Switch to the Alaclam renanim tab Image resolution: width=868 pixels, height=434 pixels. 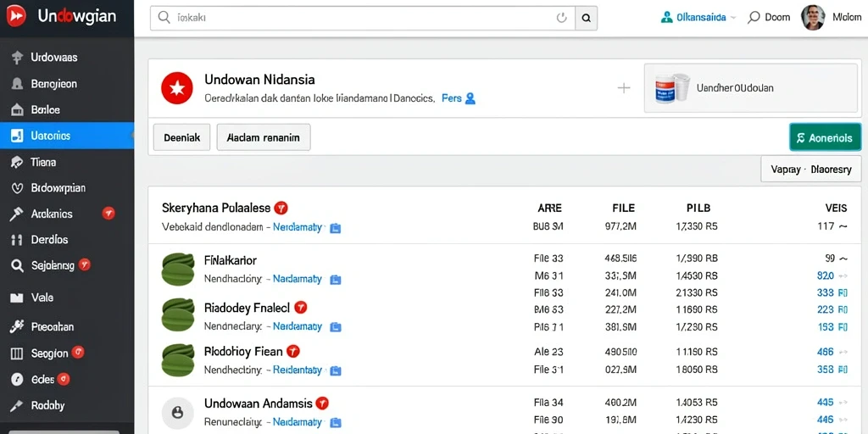264,137
